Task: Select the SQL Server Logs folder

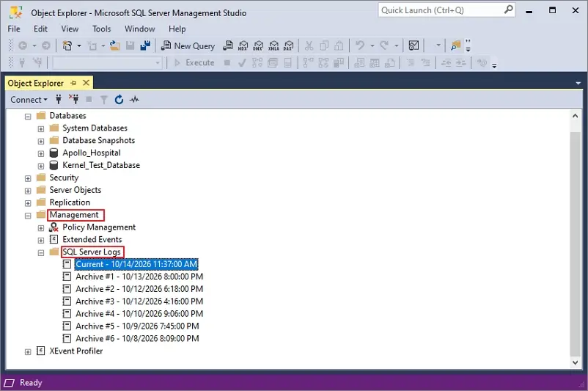Action: [x=92, y=252]
